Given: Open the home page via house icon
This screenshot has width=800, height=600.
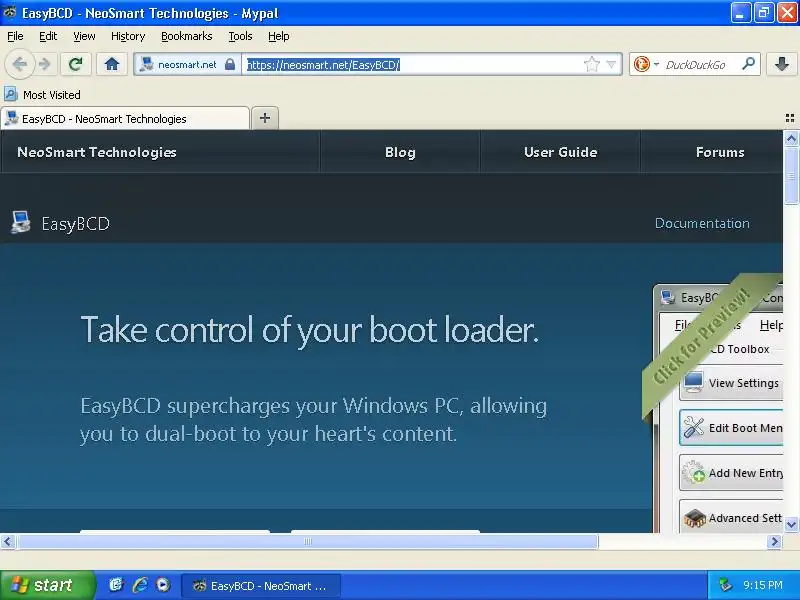Looking at the screenshot, I should (112, 64).
